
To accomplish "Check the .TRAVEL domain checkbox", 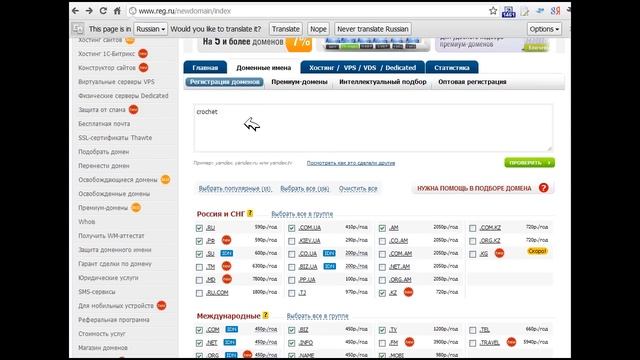I will [x=473, y=343].
